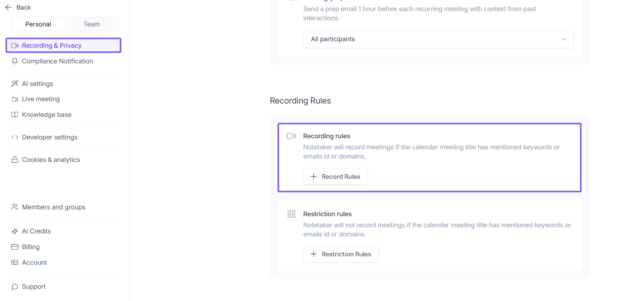Click the Knowledge base book icon
The width and height of the screenshot is (644, 301).
[15, 115]
